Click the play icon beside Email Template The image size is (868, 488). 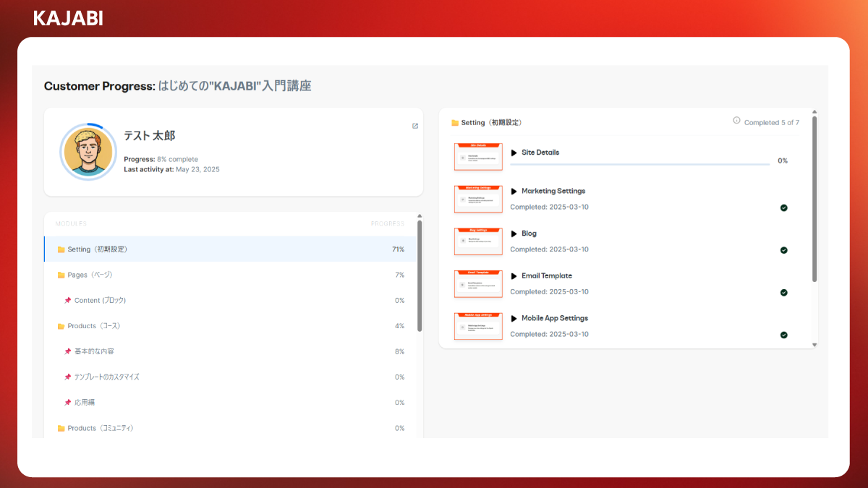pos(514,276)
